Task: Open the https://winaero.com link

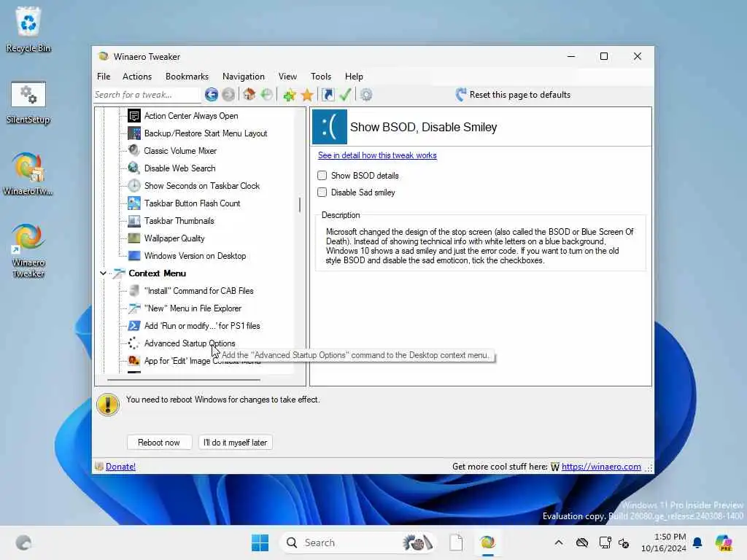Action: pyautogui.click(x=601, y=467)
